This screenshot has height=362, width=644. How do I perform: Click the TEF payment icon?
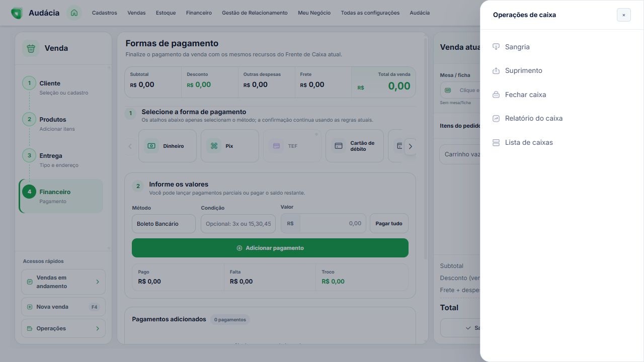click(276, 146)
